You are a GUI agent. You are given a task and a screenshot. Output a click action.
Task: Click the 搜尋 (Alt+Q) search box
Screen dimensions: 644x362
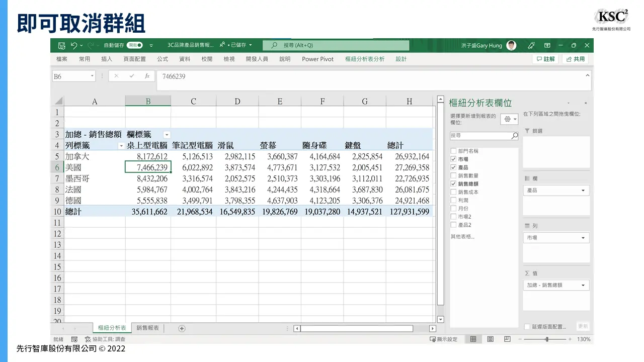coord(336,45)
